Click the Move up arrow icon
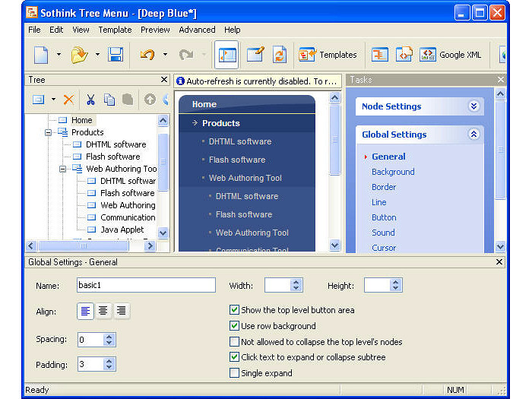This screenshot has height=399, width=532. click(x=150, y=100)
